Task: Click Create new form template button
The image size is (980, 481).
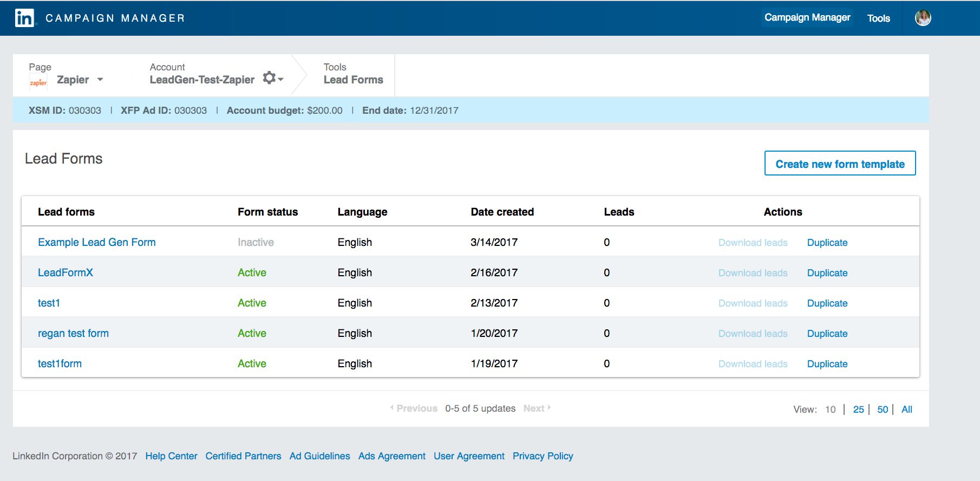Action: tap(839, 164)
